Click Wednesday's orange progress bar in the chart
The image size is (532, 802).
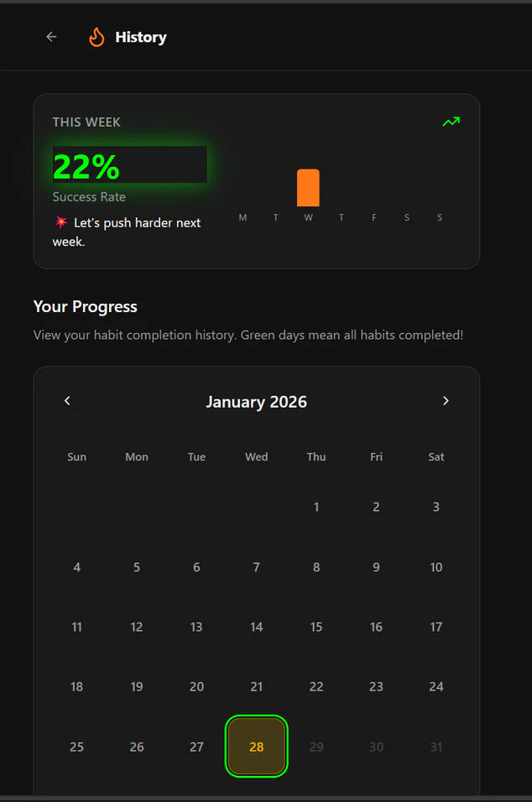click(308, 186)
